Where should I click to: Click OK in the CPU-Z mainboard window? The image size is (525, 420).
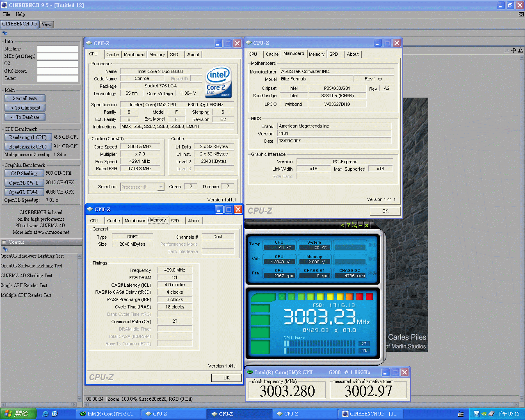coord(385,211)
